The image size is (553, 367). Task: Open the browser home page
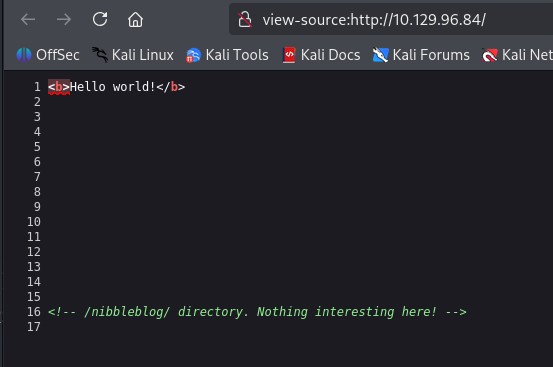pos(135,19)
